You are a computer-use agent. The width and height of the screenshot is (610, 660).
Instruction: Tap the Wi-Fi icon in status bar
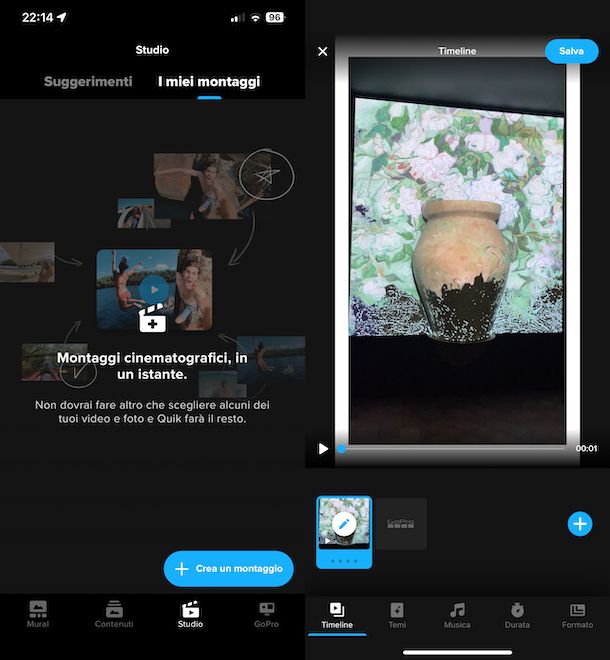coord(255,18)
